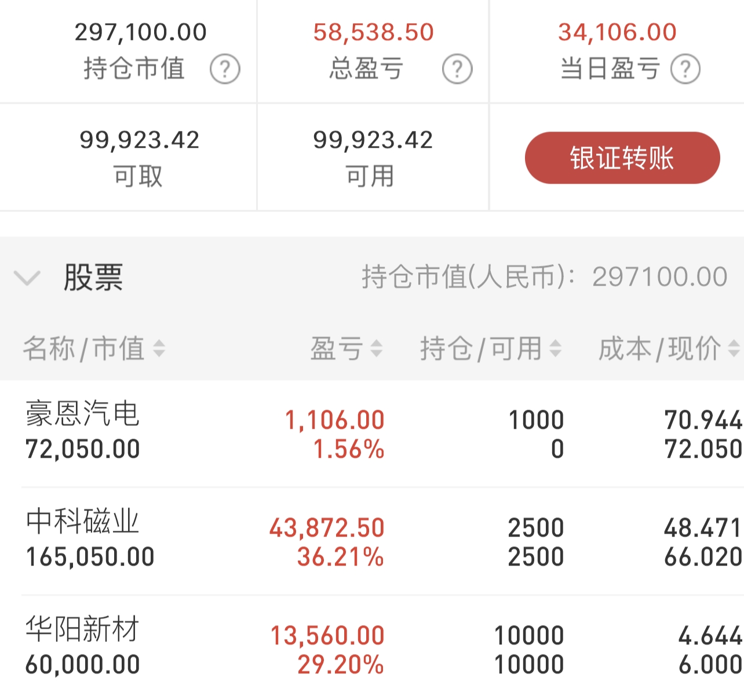This screenshot has width=744, height=700.
Task: Open the 中科磁业 stock holding
Action: 82,522
